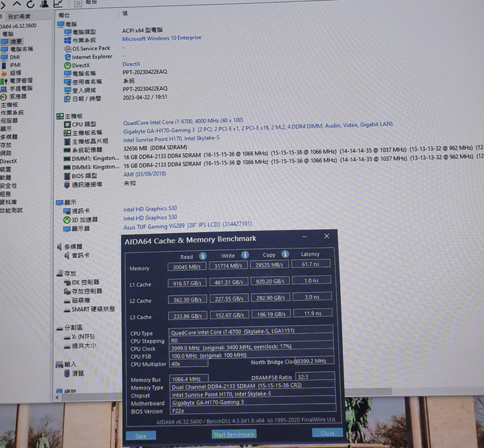The image size is (484, 448).
Task: Click the IDE 控制器 row icon
Action: click(67, 282)
